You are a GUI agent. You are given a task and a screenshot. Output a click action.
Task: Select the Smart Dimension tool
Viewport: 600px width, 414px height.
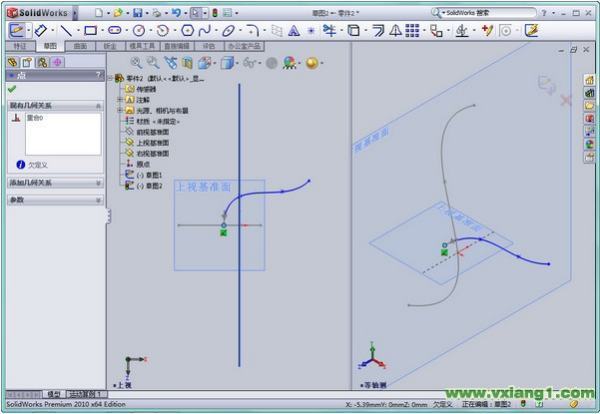(x=41, y=30)
